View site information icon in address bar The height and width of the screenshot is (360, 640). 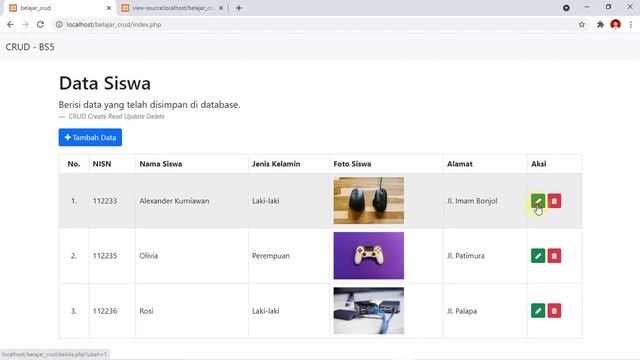pyautogui.click(x=59, y=24)
